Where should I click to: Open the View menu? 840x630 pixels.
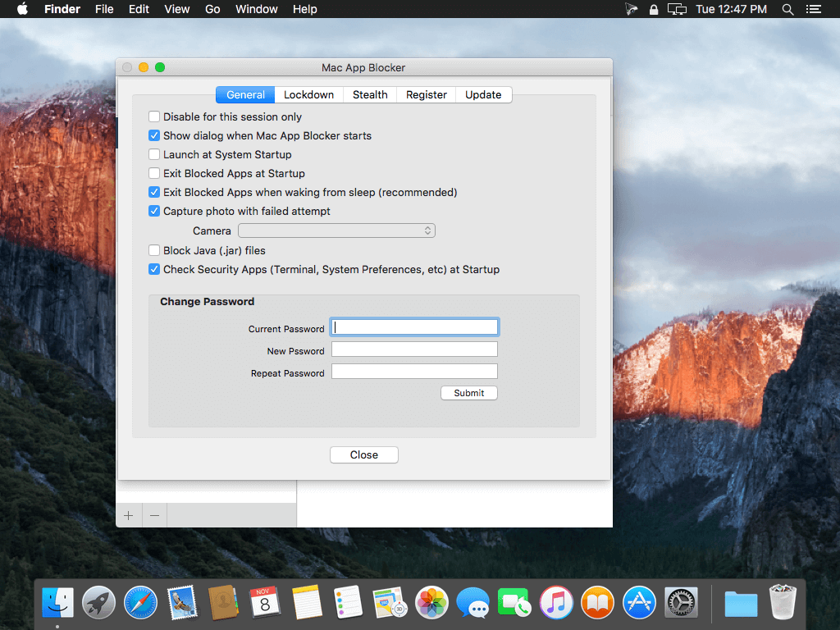177,9
